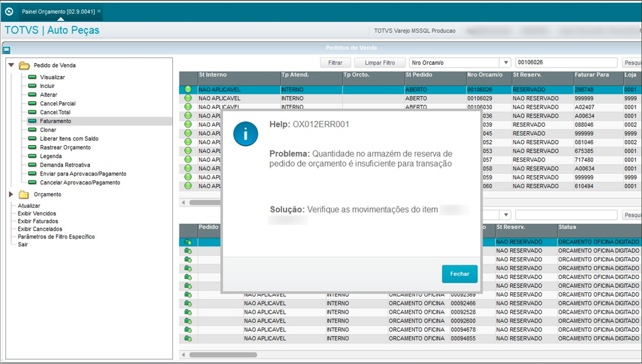Image resolution: width=642 pixels, height=364 pixels.
Task: Open the lower table filter dropdown arrow
Action: tap(506, 215)
